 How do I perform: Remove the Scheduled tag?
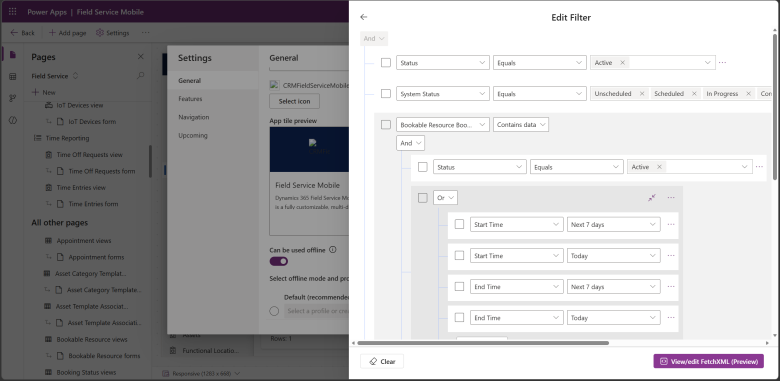694,94
